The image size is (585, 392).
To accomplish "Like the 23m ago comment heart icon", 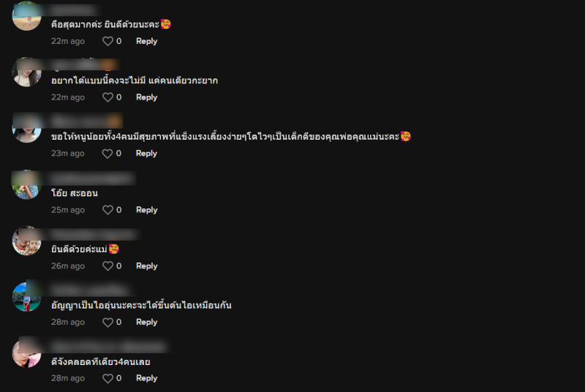I will (107, 154).
